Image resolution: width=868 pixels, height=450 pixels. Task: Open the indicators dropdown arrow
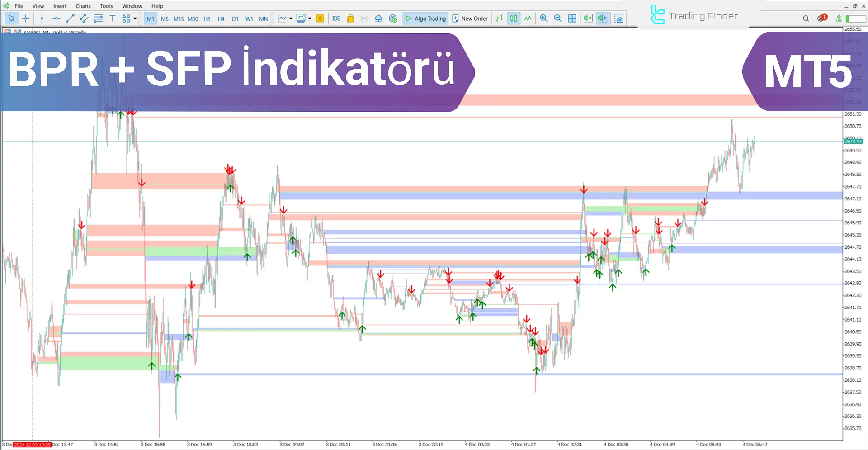pyautogui.click(x=310, y=19)
